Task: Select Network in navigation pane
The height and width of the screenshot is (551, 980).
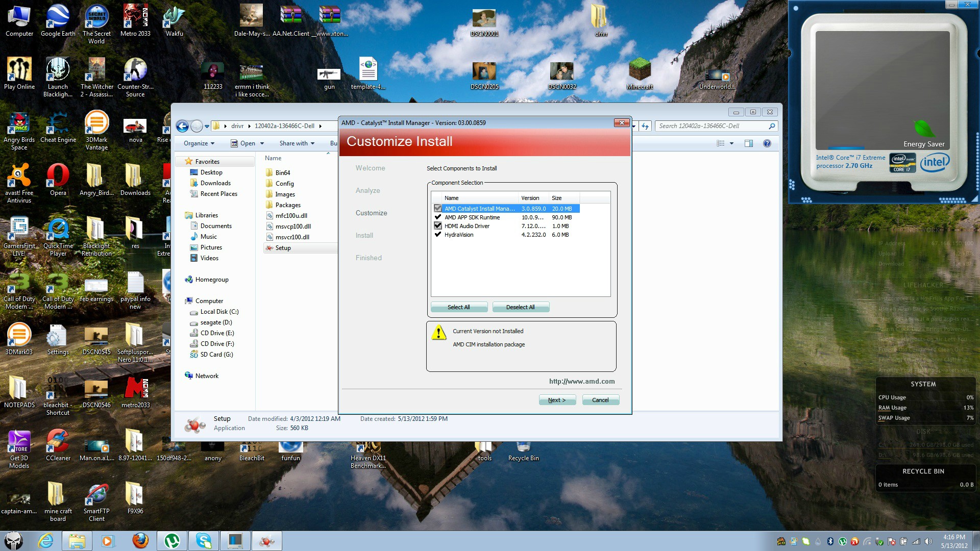Action: pos(207,376)
